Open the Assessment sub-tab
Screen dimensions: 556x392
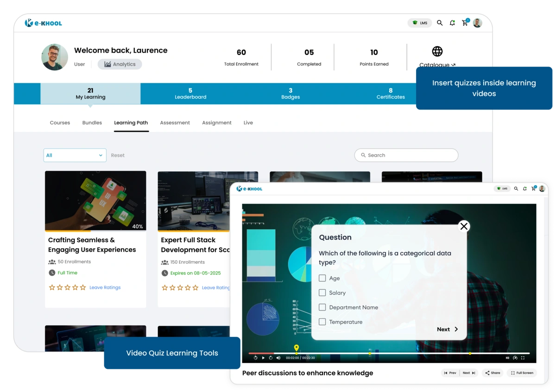point(175,123)
